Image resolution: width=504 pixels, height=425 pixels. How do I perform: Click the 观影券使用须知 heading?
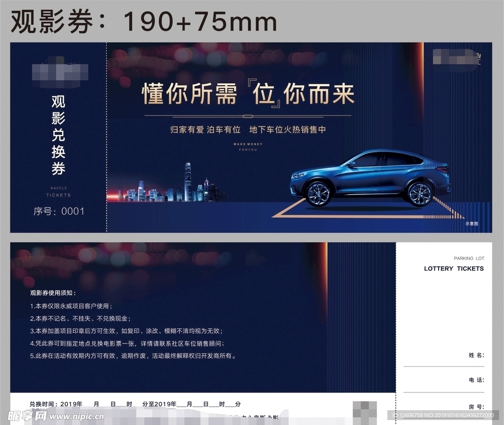tap(50, 293)
